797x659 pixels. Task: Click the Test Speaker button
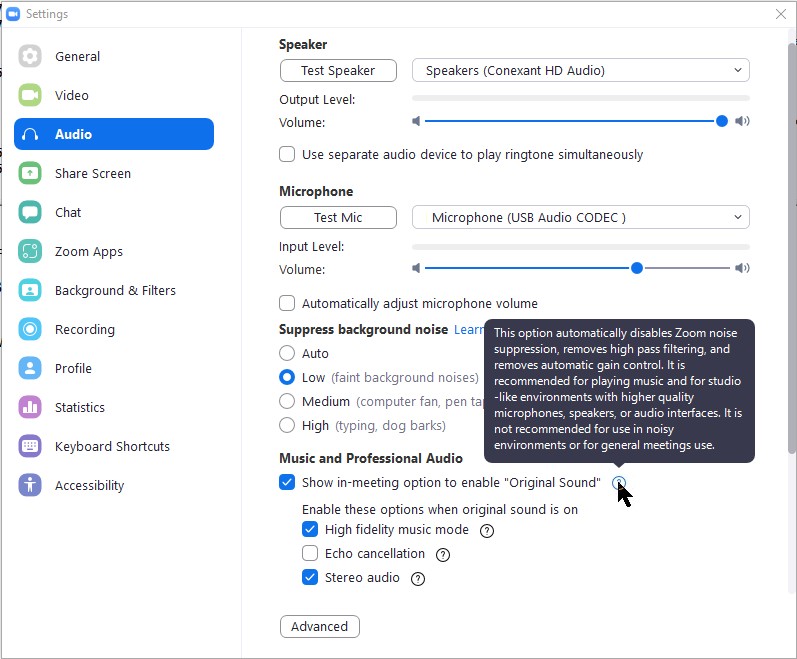click(338, 70)
